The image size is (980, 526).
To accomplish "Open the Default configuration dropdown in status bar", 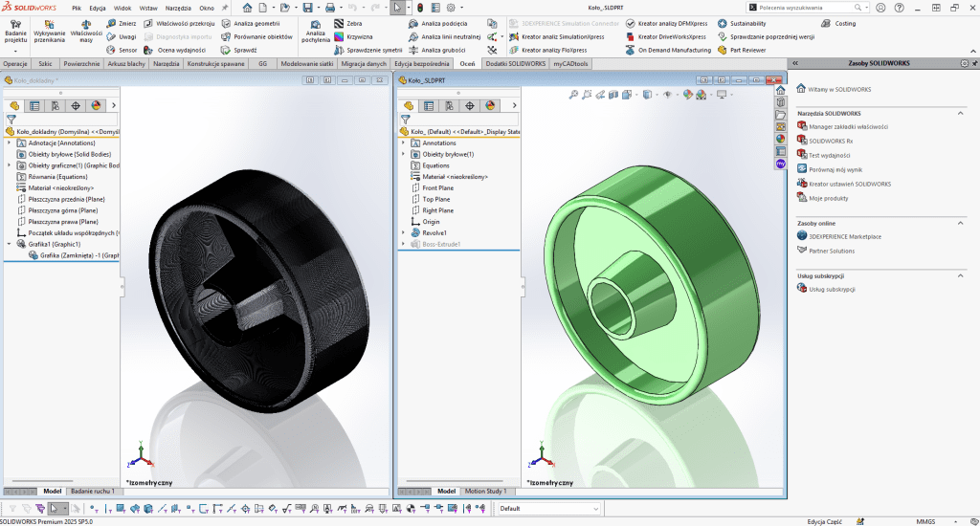I will click(x=594, y=508).
